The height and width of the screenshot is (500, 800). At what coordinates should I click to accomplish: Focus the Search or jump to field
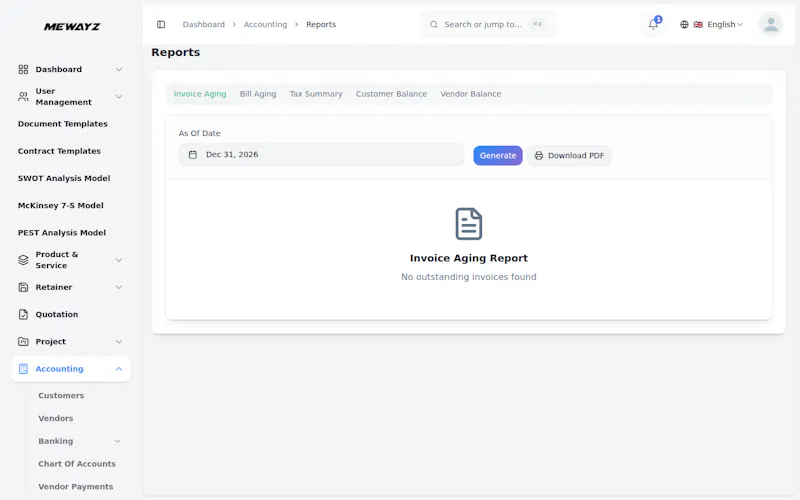coord(489,24)
